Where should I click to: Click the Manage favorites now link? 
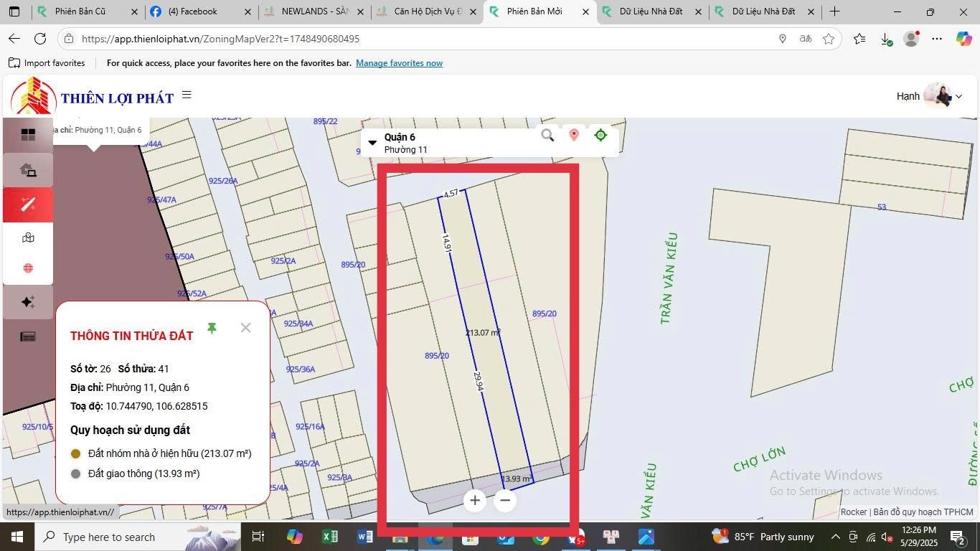click(399, 63)
